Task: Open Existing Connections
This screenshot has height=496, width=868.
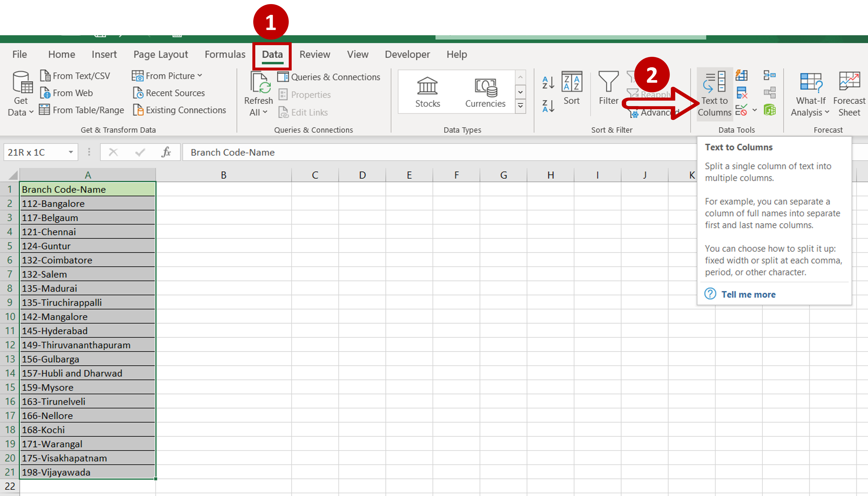Action: pos(179,110)
